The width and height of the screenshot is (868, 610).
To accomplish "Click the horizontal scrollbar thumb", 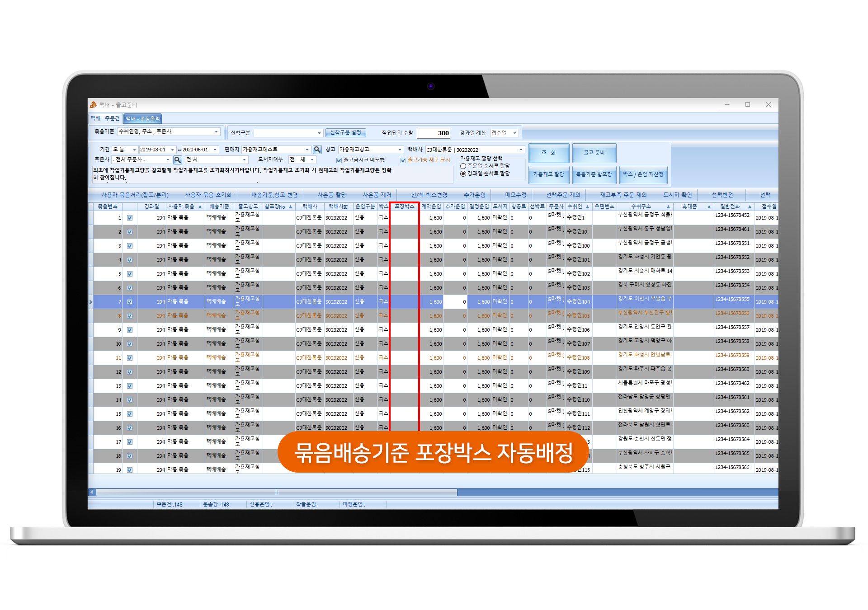I will click(x=276, y=492).
